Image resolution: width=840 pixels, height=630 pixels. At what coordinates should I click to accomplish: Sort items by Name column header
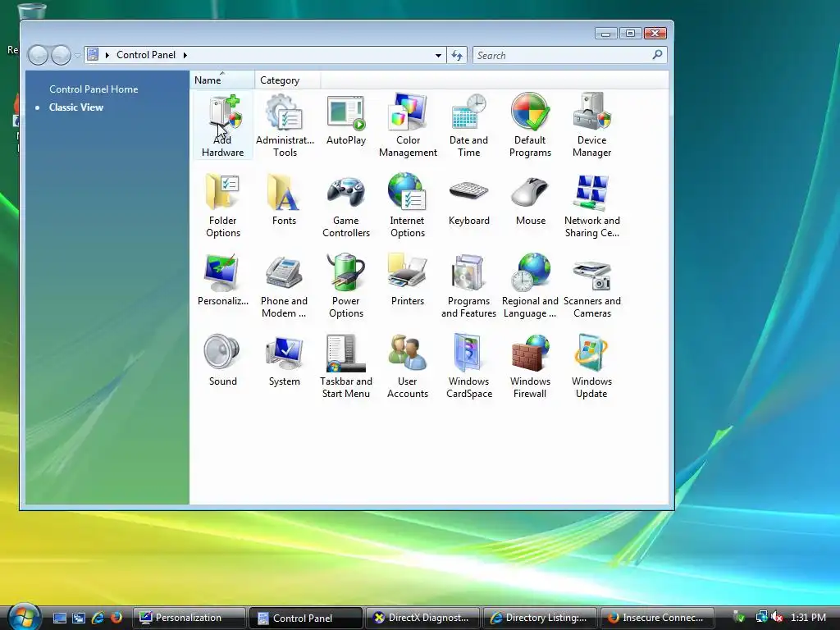click(x=222, y=80)
